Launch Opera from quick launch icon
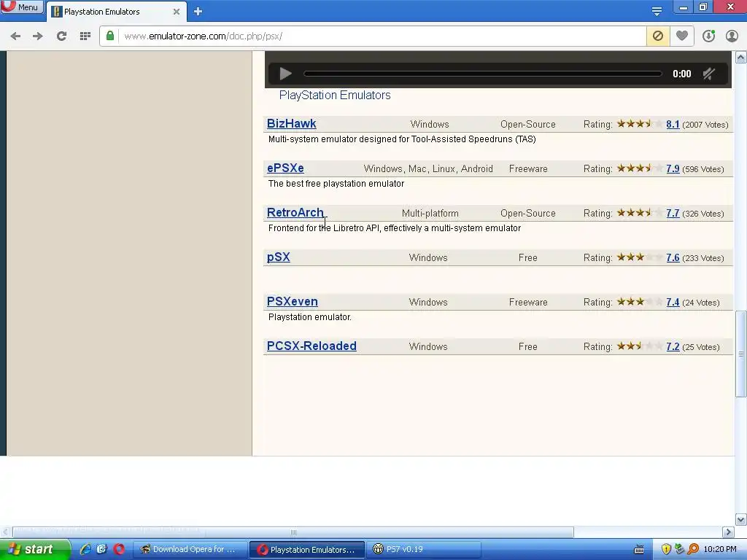Image resolution: width=747 pixels, height=560 pixels. pyautogui.click(x=119, y=549)
